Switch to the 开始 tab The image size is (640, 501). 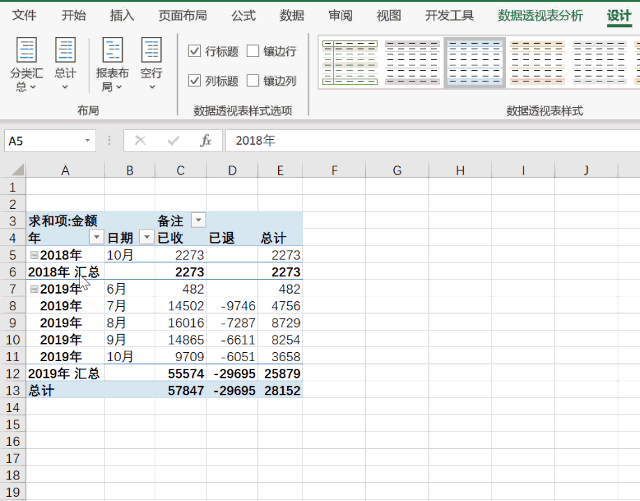(74, 16)
